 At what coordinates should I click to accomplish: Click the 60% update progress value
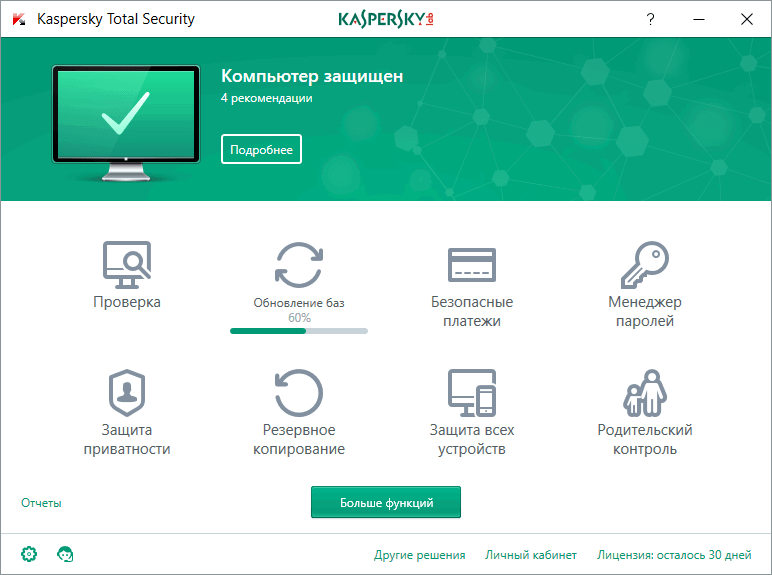[299, 318]
